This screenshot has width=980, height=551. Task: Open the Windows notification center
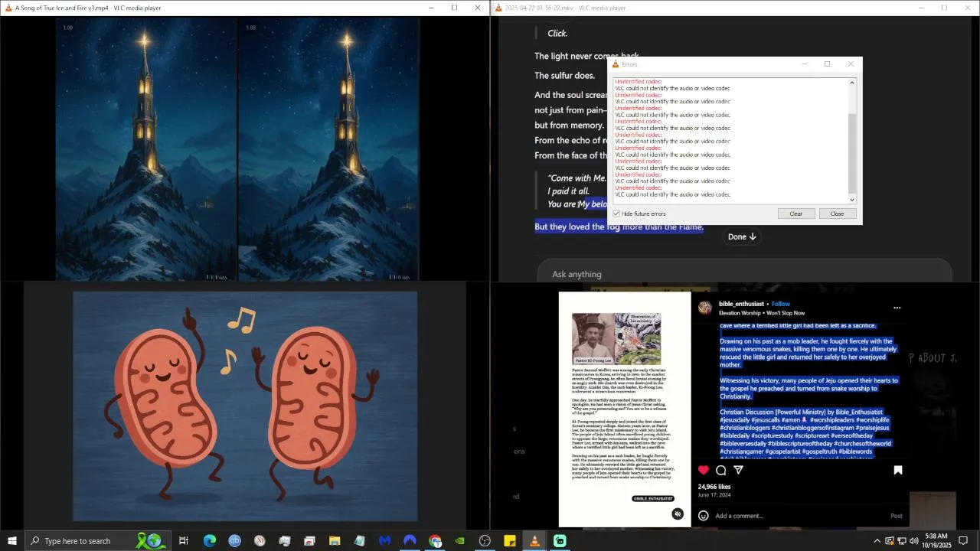pos(964,541)
